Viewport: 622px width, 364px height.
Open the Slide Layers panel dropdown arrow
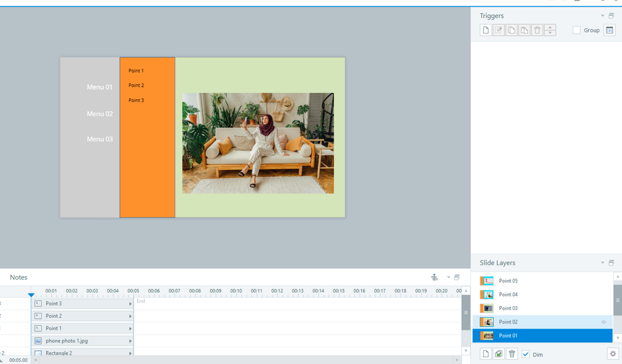click(x=603, y=263)
